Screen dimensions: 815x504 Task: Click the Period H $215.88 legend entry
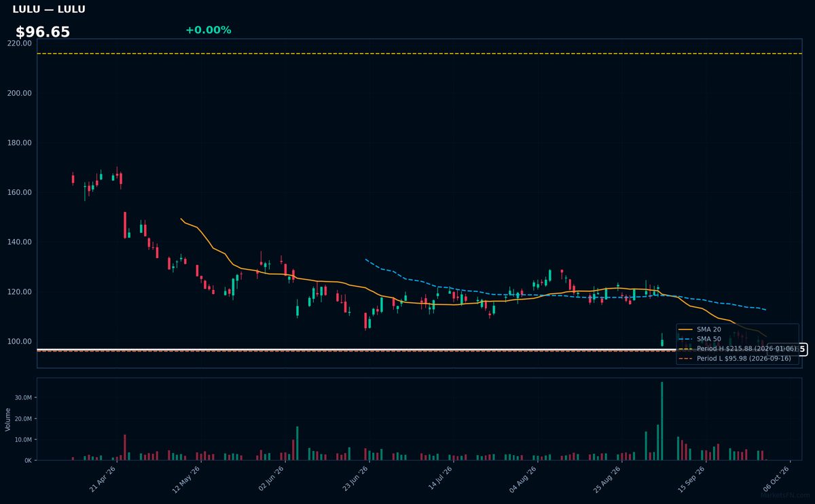[738, 348]
